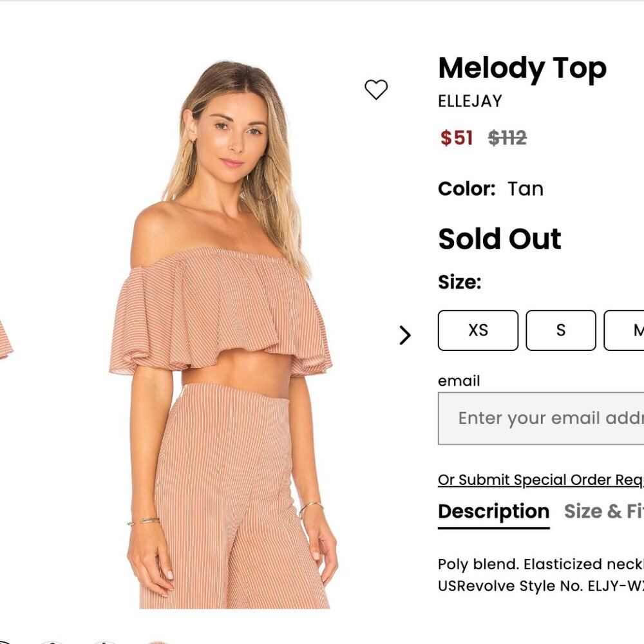Click the third product thumbnail

point(103,642)
